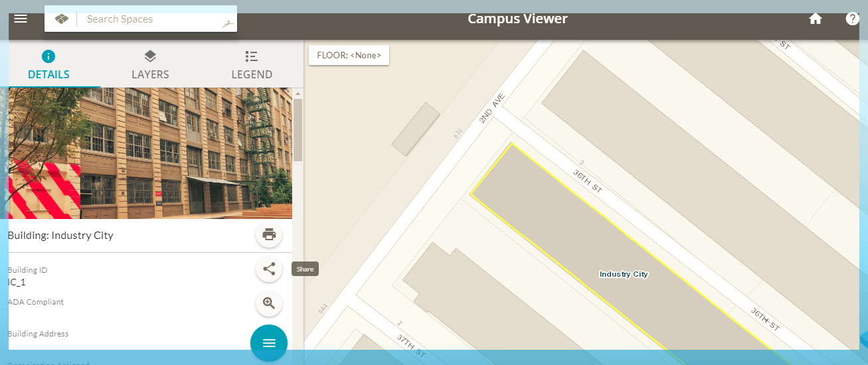Viewport: 868px width, 365px height.
Task: Click the small building near 2nd Ave
Action: coord(416,129)
